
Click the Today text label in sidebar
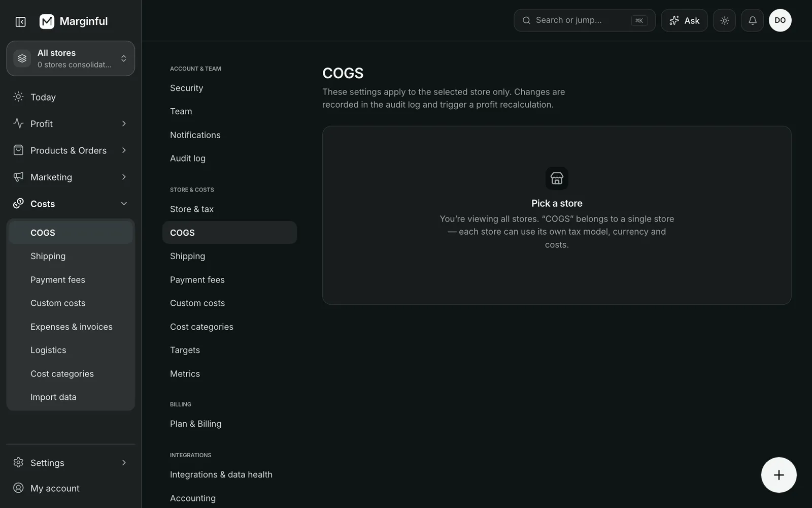43,97
